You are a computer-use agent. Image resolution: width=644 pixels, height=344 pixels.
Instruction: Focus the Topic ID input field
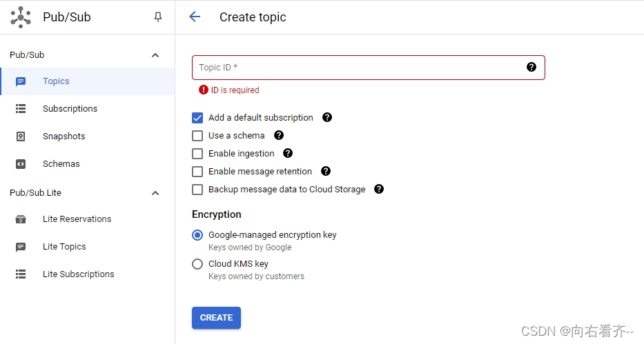(369, 68)
